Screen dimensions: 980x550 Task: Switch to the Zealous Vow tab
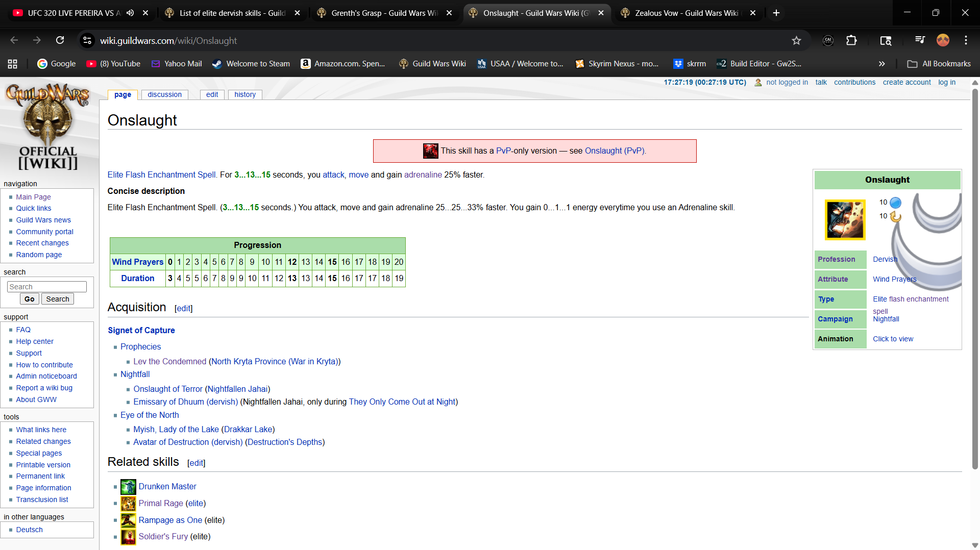(689, 13)
